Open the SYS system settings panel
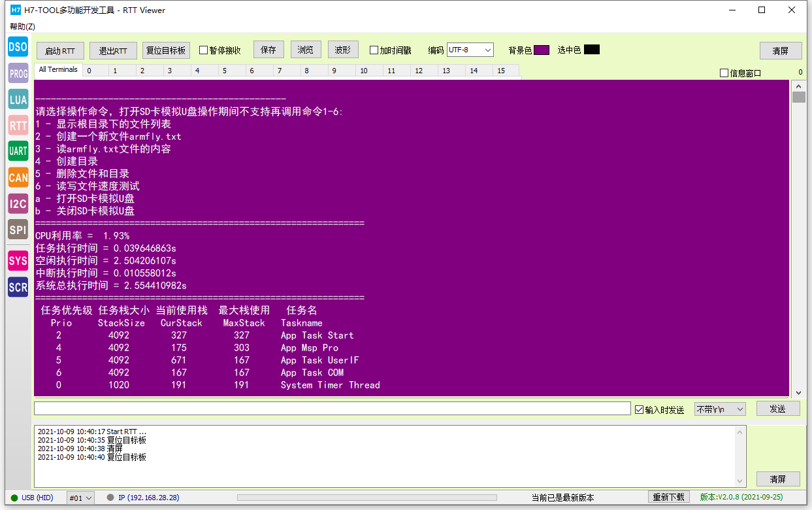The height and width of the screenshot is (510, 812). pos(18,261)
